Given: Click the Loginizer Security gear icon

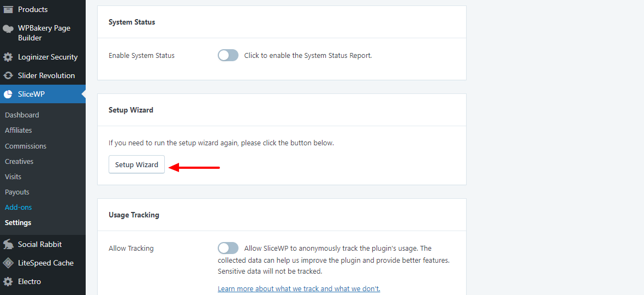Looking at the screenshot, I should 8,57.
